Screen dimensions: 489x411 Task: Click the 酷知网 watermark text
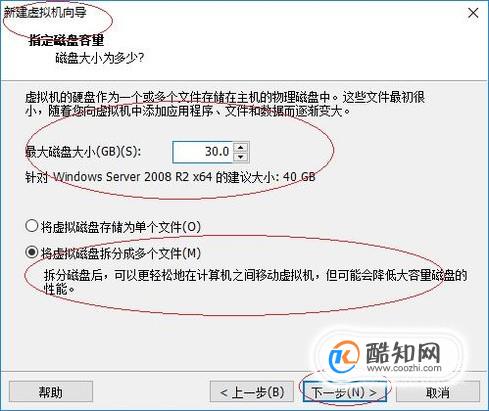[x=403, y=353]
